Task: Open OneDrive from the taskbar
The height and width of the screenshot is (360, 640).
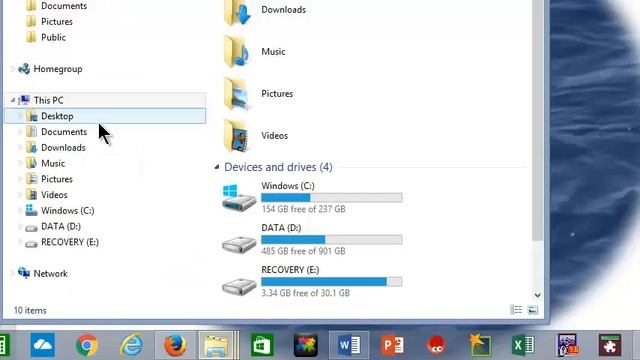Action: pos(42,345)
